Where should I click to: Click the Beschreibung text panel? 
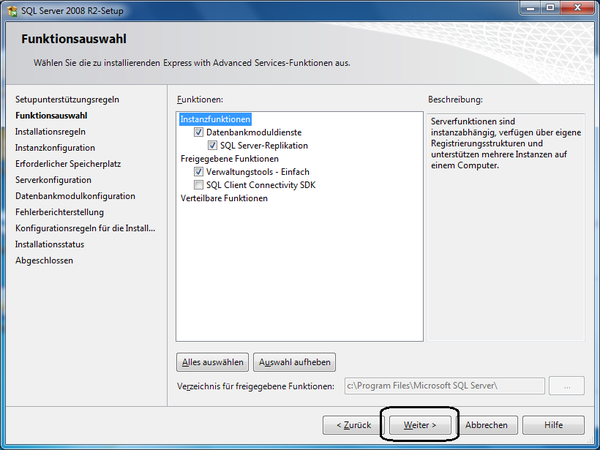click(505, 227)
